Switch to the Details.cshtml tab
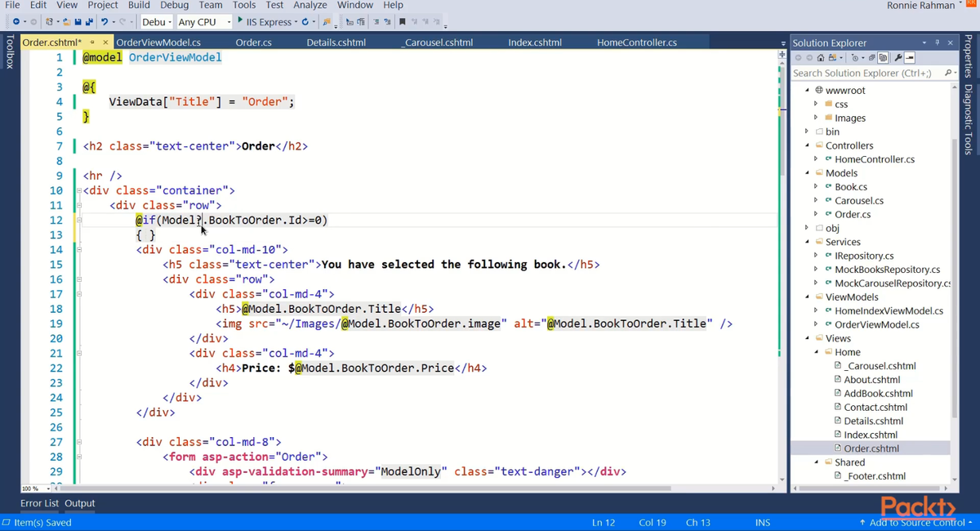The height and width of the screenshot is (531, 980). (336, 42)
